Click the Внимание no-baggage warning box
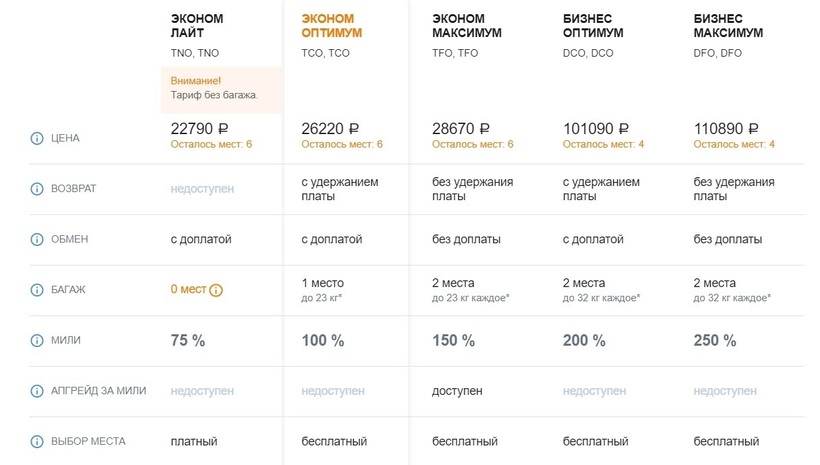This screenshot has height=465, width=820. point(220,88)
